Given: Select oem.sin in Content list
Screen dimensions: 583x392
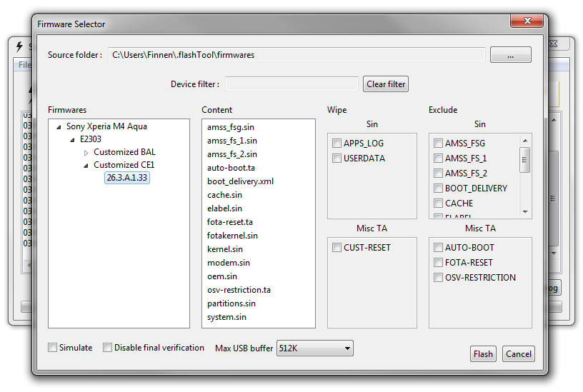Looking at the screenshot, I should click(222, 276).
